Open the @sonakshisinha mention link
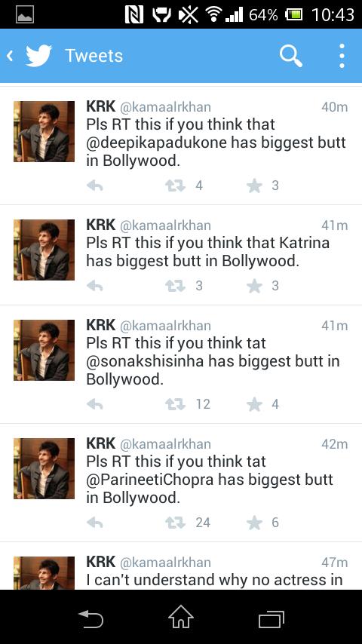This screenshot has width=362, height=644. pyautogui.click(x=145, y=361)
